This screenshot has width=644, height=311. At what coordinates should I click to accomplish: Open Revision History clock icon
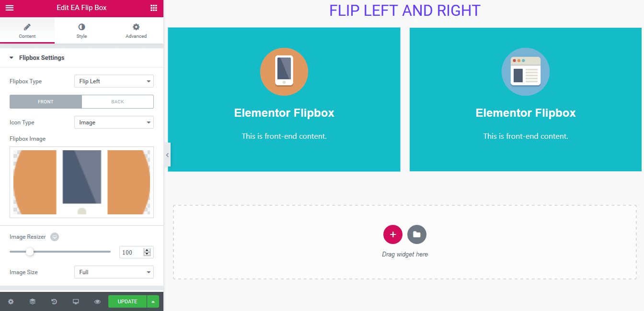click(54, 301)
